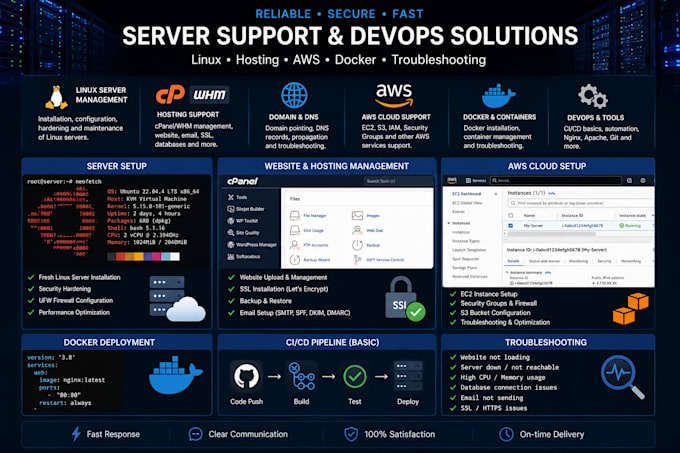This screenshot has width=680, height=453.
Task: Open Disk Usage icon in cPanel
Action: coord(295,230)
